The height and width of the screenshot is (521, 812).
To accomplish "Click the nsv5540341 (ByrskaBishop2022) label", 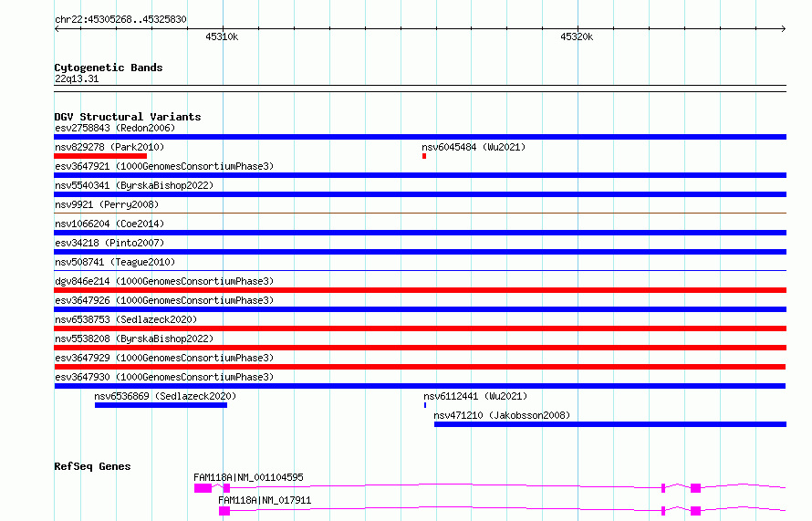I will point(134,185).
